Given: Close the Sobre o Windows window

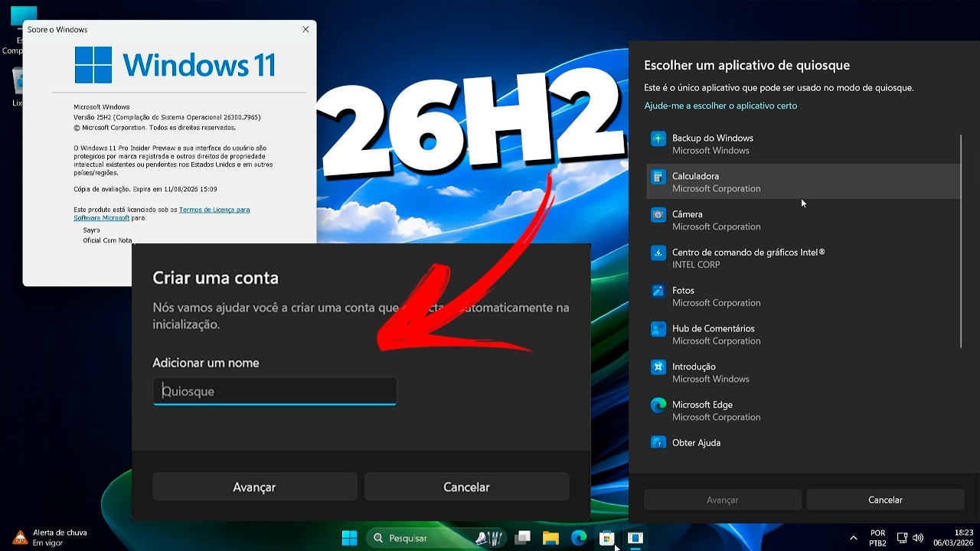Looking at the screenshot, I should [x=305, y=29].
